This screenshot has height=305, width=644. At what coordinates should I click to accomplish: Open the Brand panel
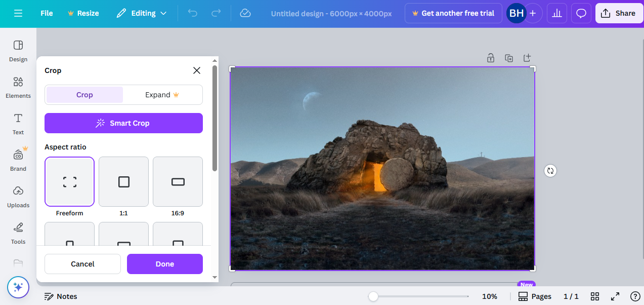(18, 160)
